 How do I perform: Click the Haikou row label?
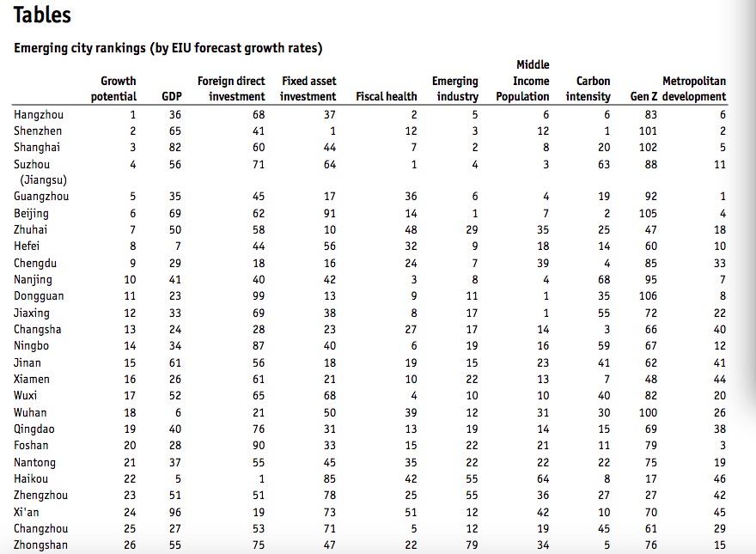tap(32, 479)
